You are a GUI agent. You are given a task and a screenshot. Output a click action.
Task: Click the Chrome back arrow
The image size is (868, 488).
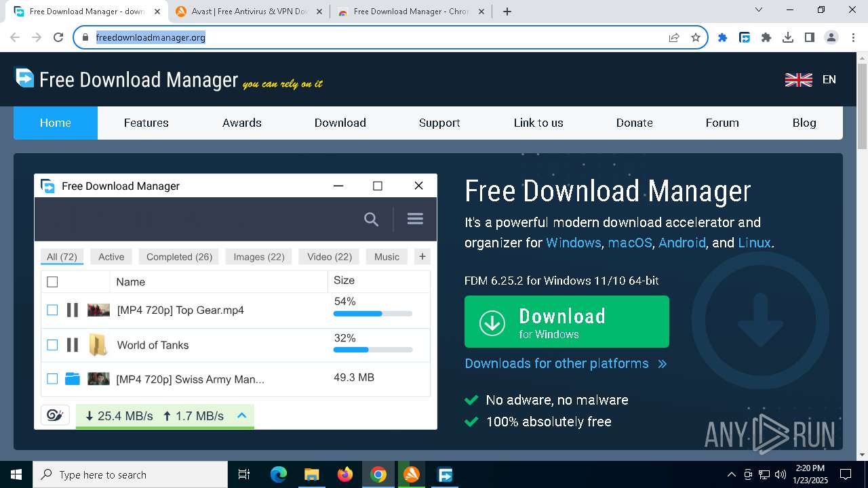pyautogui.click(x=15, y=38)
